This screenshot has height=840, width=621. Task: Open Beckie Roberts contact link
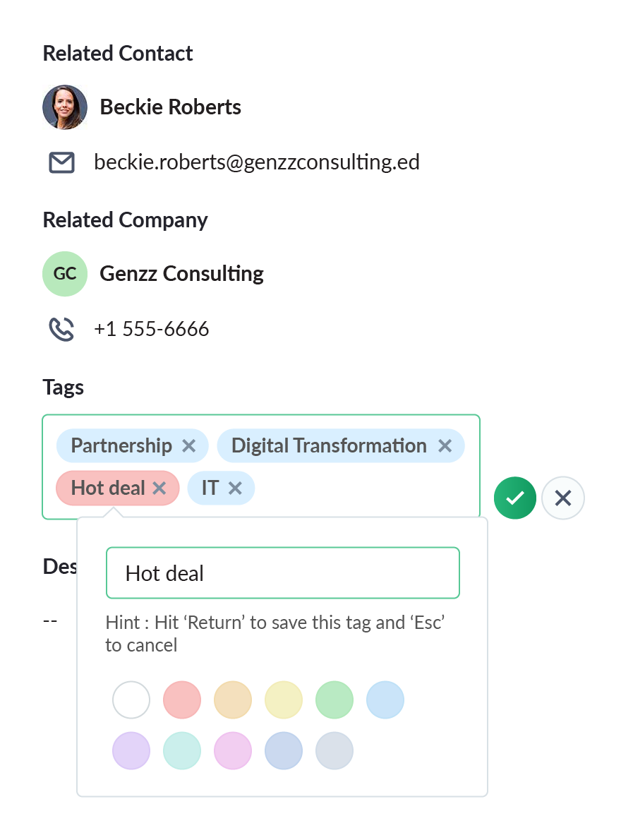click(x=170, y=107)
